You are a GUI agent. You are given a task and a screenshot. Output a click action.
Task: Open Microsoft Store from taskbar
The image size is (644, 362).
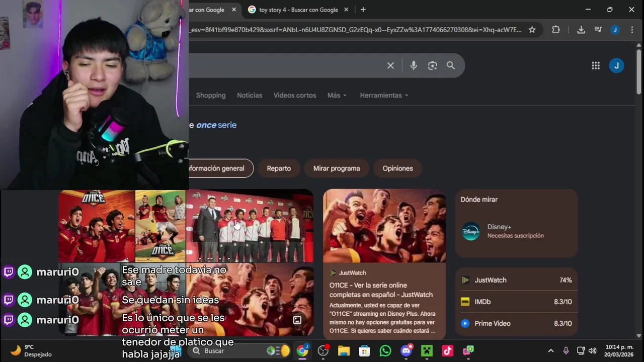point(364,351)
